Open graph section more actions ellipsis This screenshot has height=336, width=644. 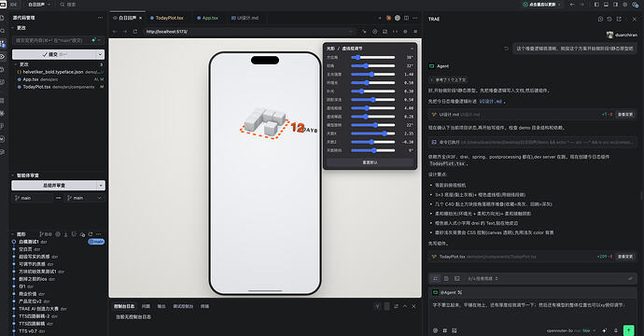99,234
